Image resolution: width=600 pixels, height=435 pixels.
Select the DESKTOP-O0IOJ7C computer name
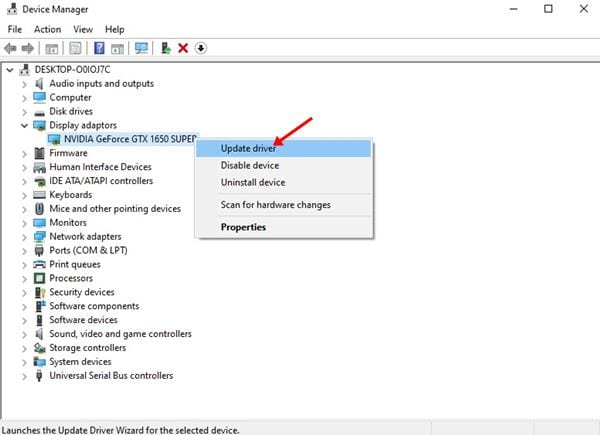click(x=72, y=70)
